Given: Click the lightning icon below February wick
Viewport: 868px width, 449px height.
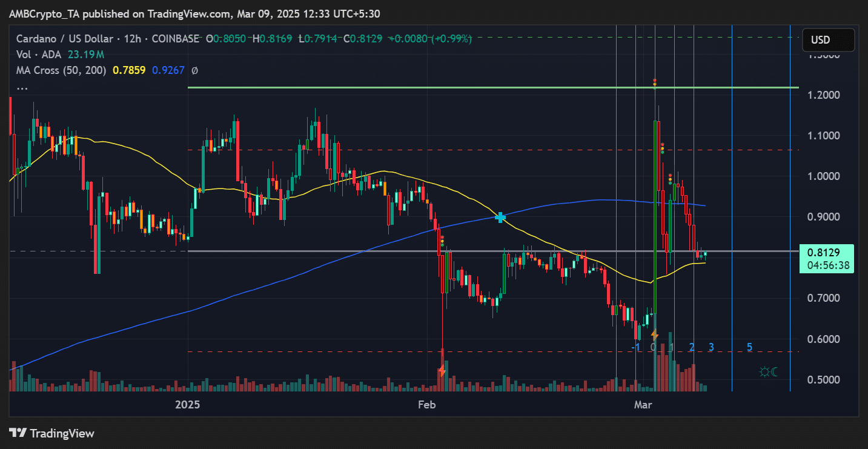Looking at the screenshot, I should click(x=442, y=370).
